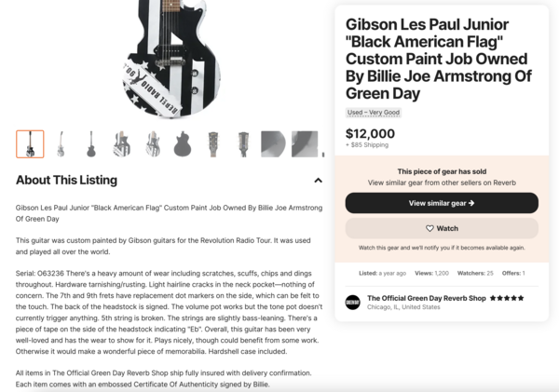Select the second guitar thumbnail
The image size is (559, 392).
61,144
